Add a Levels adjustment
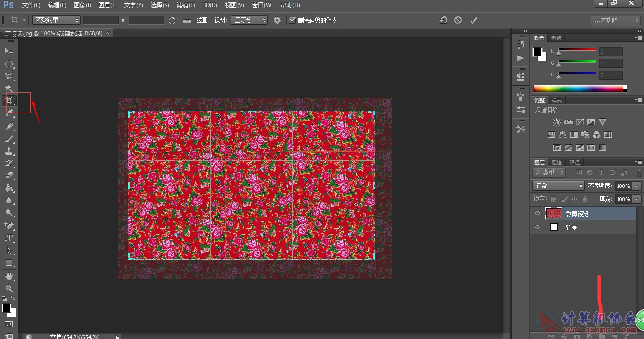 pos(568,122)
